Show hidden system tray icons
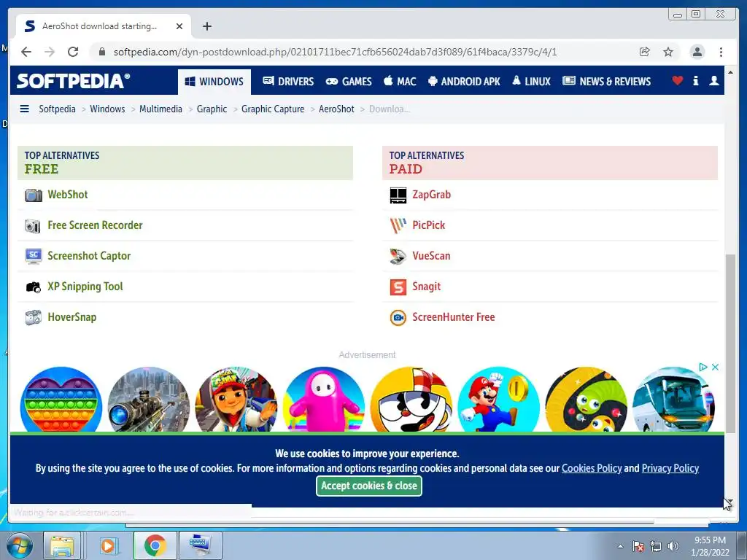The height and width of the screenshot is (560, 747). [x=620, y=546]
